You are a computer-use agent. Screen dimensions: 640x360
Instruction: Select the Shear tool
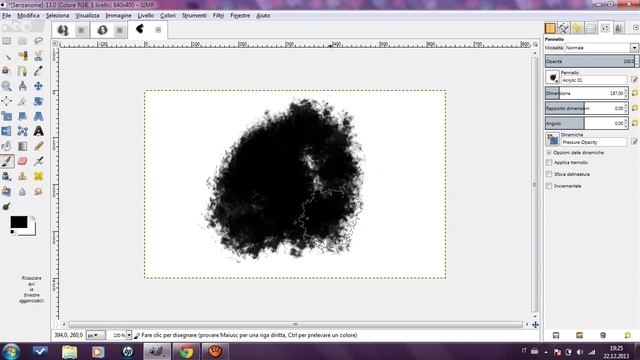coord(22,116)
